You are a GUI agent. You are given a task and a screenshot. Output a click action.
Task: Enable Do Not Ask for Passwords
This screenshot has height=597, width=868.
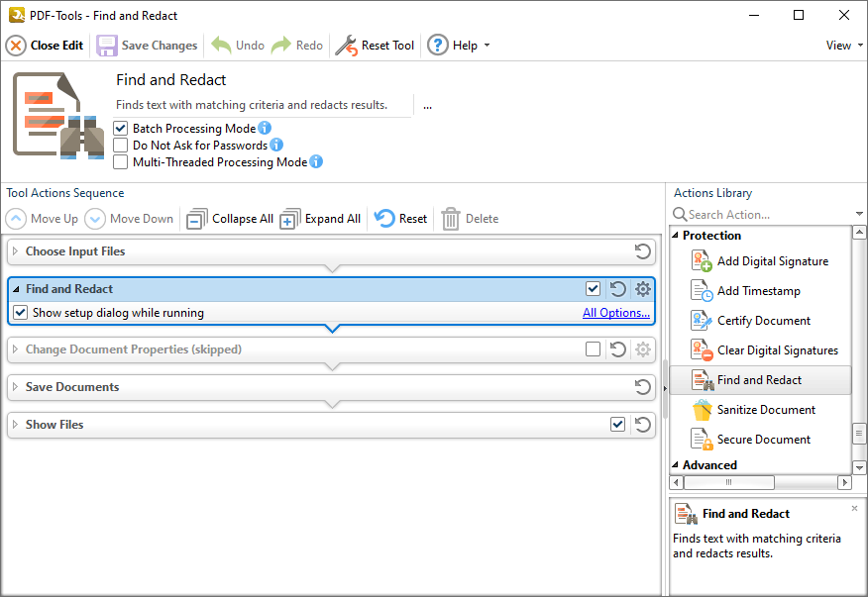tap(121, 146)
